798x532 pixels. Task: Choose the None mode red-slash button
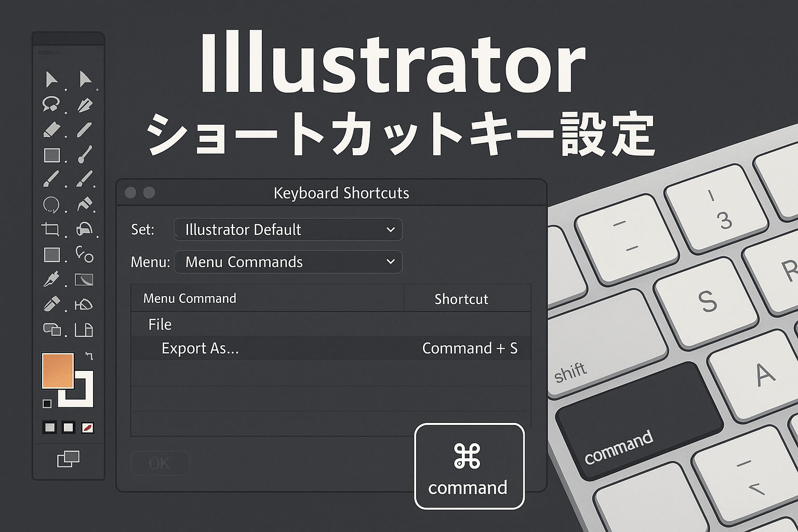pyautogui.click(x=87, y=428)
